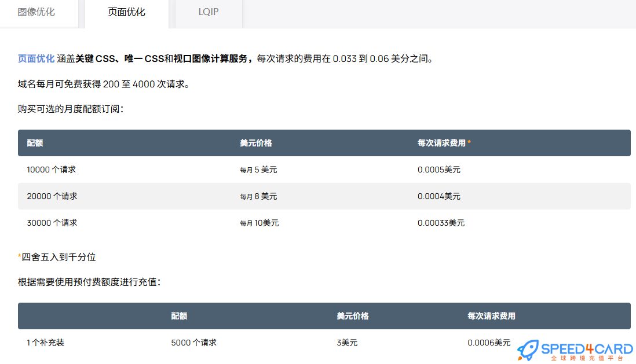
Task: Click the 域名每月可免费获得 200 至 4000 次请求 line
Action: (x=104, y=84)
